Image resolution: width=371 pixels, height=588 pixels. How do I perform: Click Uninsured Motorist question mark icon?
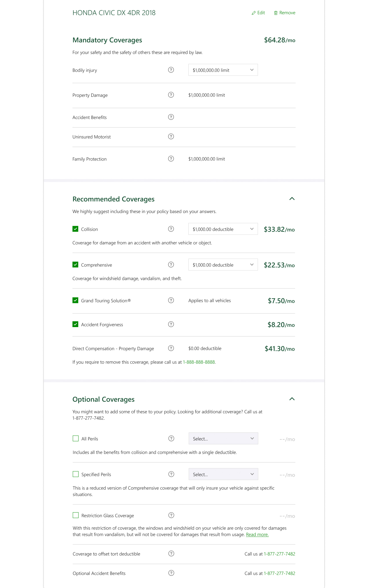[171, 136]
